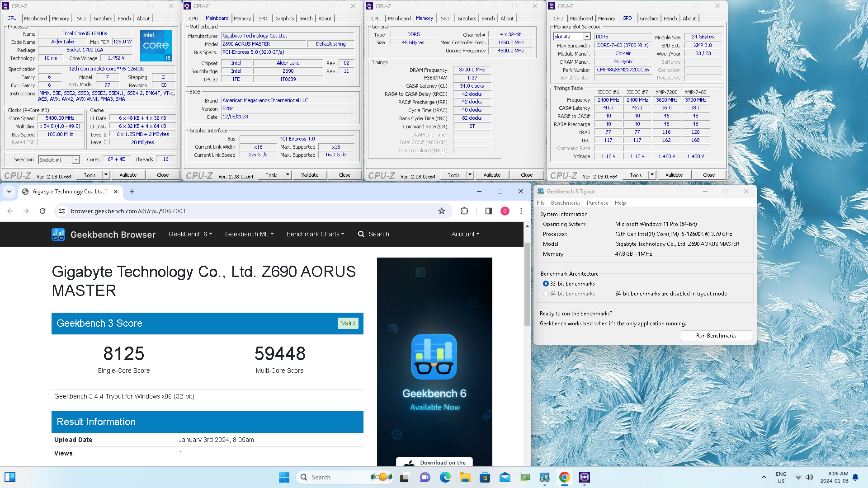Open Tools dropdown arrow in CPU-Z SPD window
This screenshot has height=488, width=868.
652,175
